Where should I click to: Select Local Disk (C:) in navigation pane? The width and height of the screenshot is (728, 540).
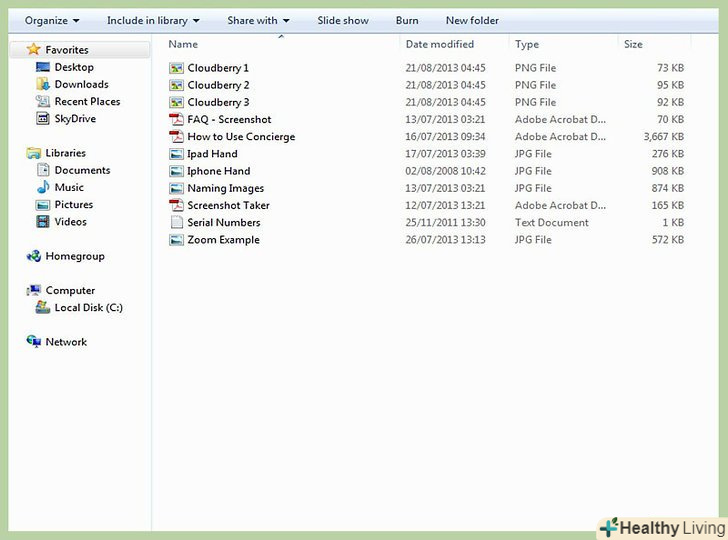tap(89, 307)
